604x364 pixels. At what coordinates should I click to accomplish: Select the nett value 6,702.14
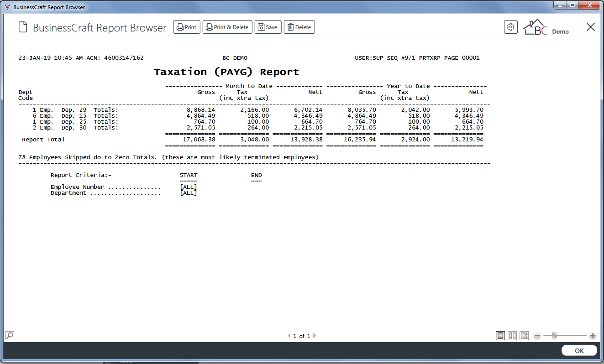click(308, 110)
